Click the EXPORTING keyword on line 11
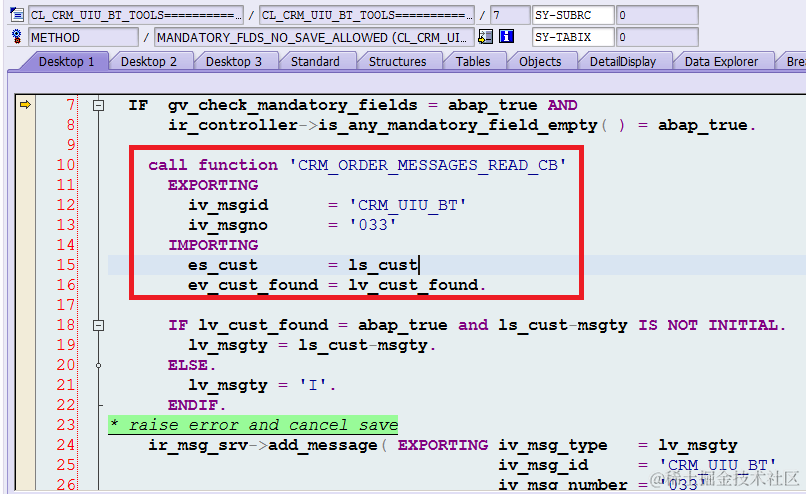Image resolution: width=806 pixels, height=494 pixels. [x=213, y=185]
